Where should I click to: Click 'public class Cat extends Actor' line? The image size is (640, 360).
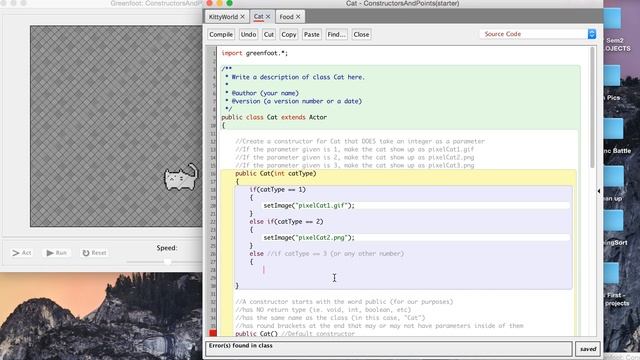tap(274, 117)
